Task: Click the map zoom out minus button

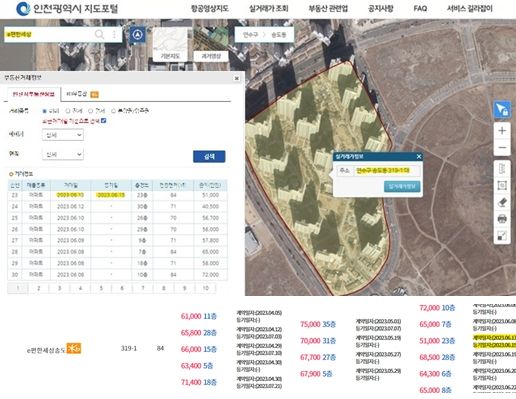Action: click(x=502, y=148)
